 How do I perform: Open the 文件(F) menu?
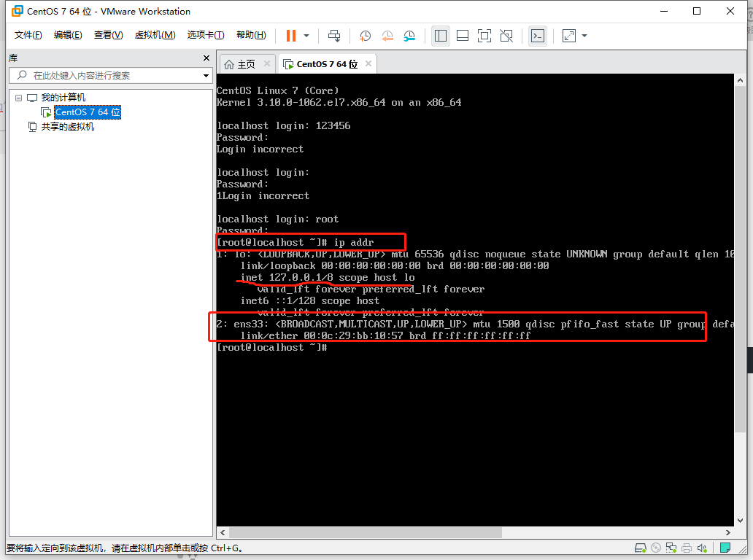pyautogui.click(x=28, y=35)
